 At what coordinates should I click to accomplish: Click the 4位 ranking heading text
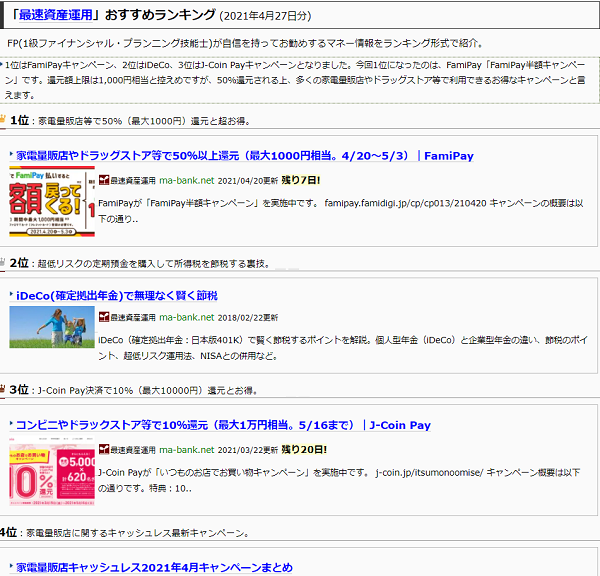pyautogui.click(x=8, y=532)
